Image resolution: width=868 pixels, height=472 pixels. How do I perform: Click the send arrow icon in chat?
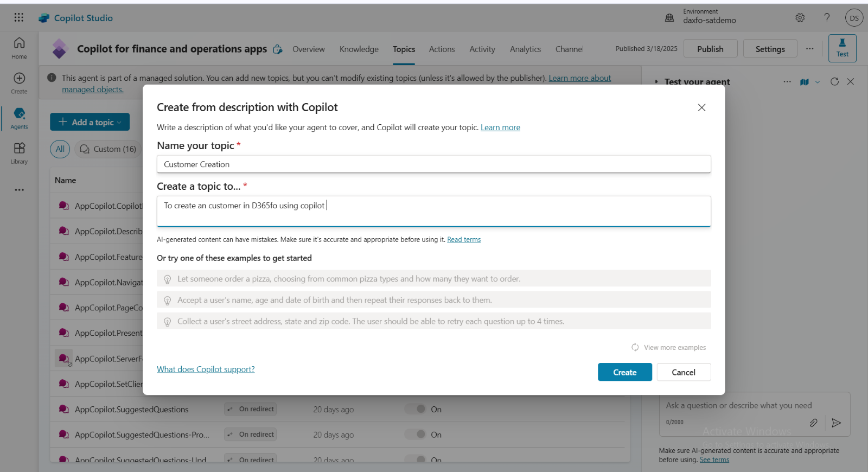point(836,423)
